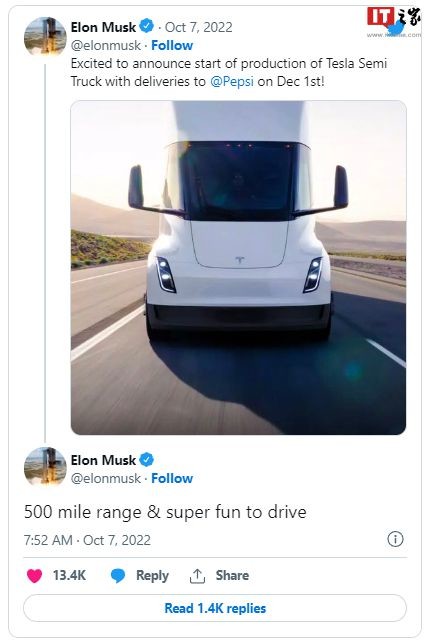Open the @Pepsi mention link

click(x=232, y=81)
